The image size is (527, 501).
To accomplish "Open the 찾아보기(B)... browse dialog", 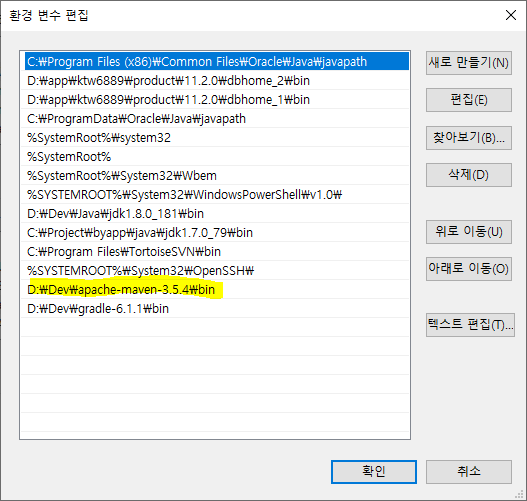I will [469, 138].
